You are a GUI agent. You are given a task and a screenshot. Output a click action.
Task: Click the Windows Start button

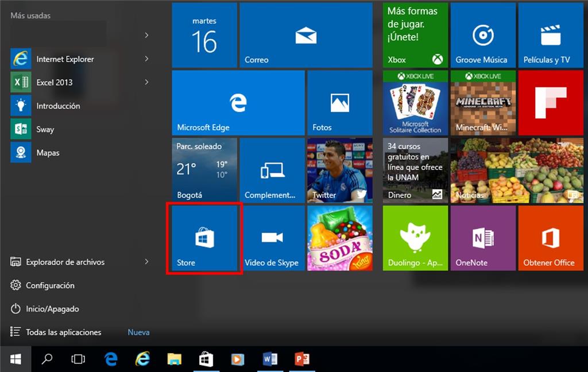16,359
